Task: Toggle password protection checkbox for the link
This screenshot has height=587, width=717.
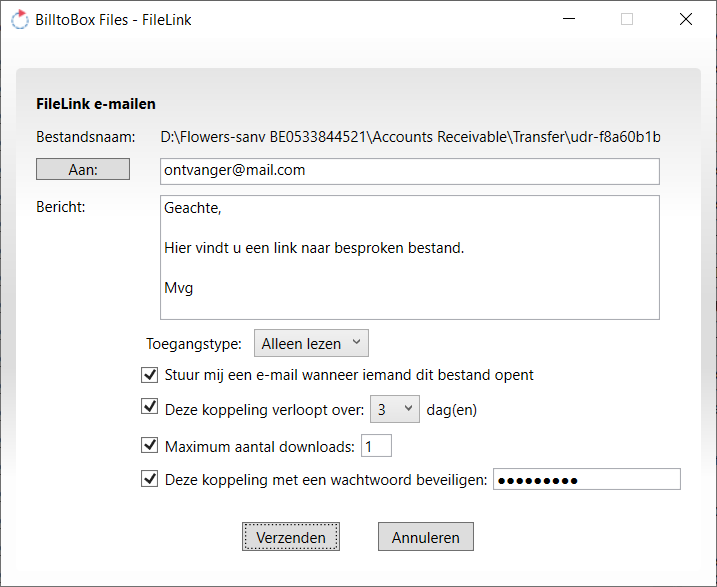Action: (150, 479)
